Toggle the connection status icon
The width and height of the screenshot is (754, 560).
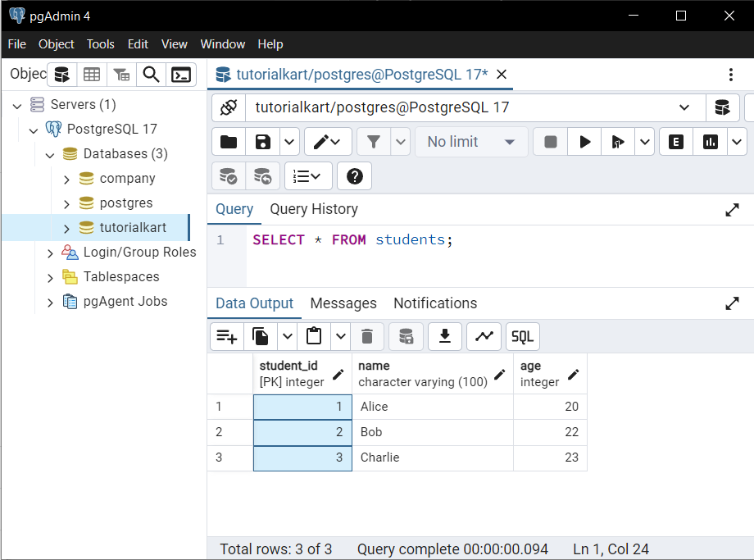(x=229, y=107)
